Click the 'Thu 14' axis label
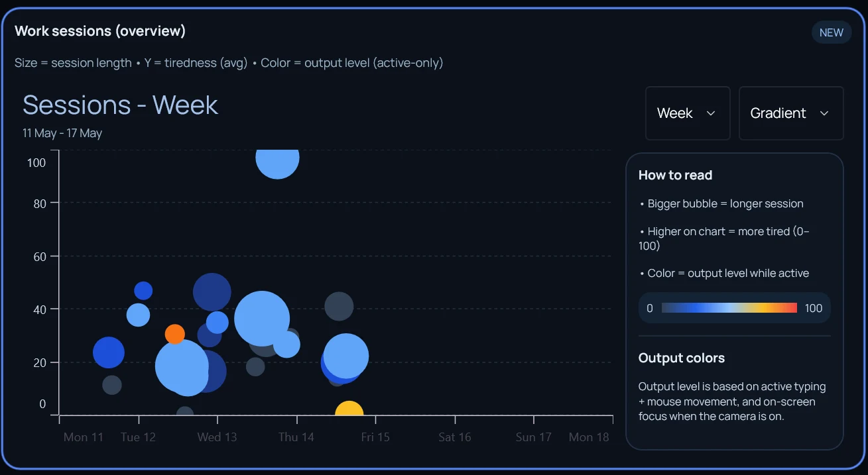868x475 pixels. click(x=296, y=437)
